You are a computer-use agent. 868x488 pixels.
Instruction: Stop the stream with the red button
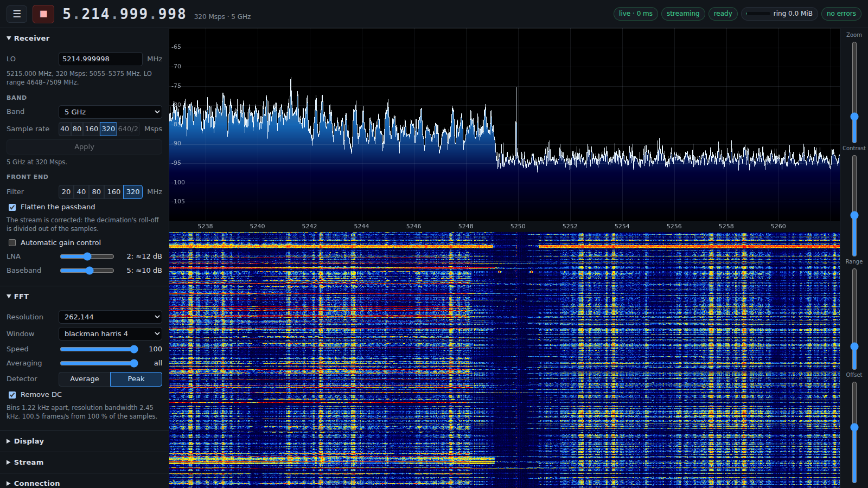43,14
